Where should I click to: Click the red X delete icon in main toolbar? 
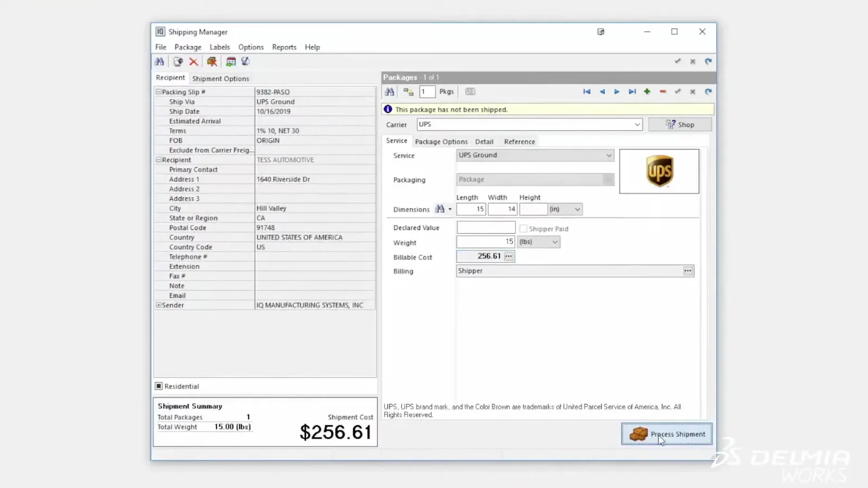point(194,62)
